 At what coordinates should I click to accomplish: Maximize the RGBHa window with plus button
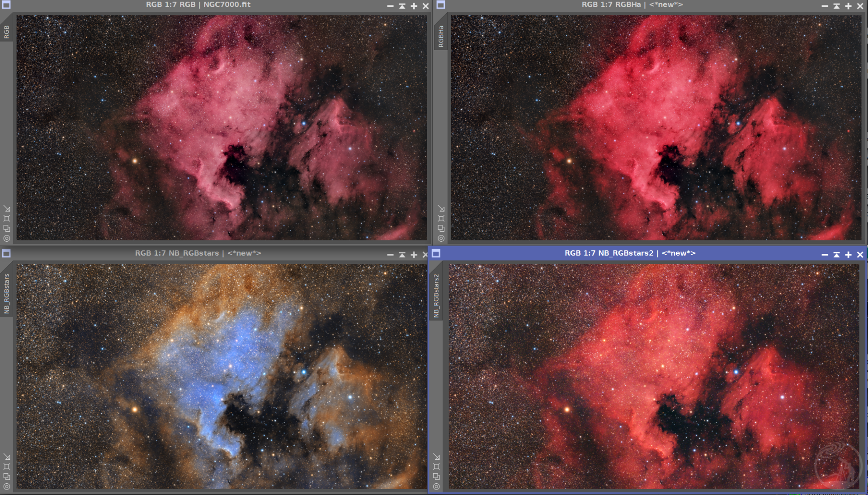coord(848,6)
